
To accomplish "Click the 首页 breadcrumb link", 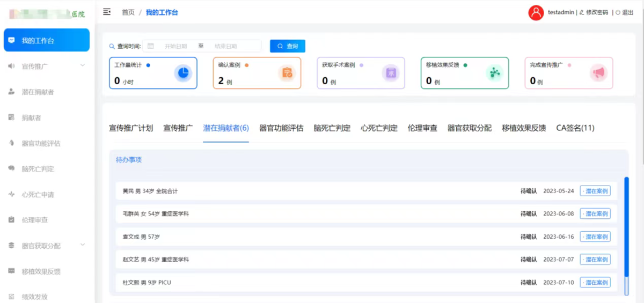I will [128, 12].
